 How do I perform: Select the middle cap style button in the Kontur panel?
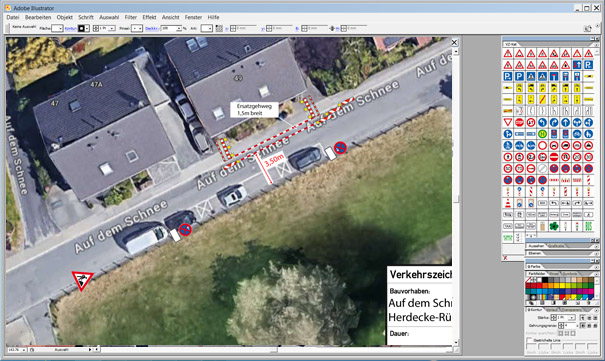(589, 318)
